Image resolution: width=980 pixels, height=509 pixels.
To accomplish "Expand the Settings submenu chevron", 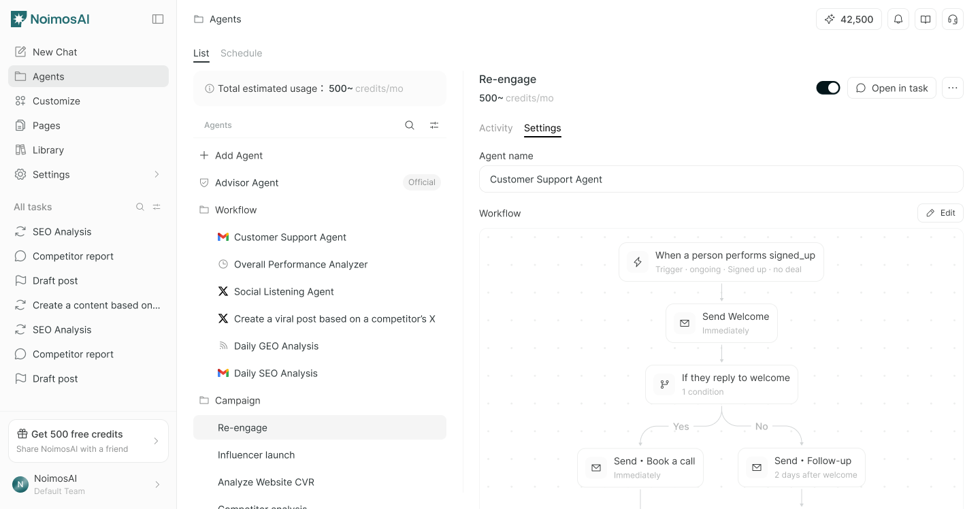I will (157, 174).
